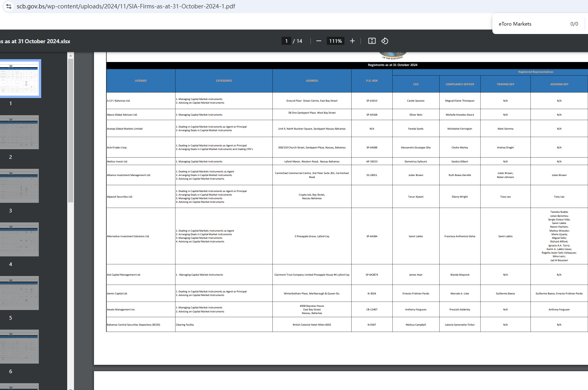Click the ADDRESS column header
The height and width of the screenshot is (390, 588).
[312, 81]
